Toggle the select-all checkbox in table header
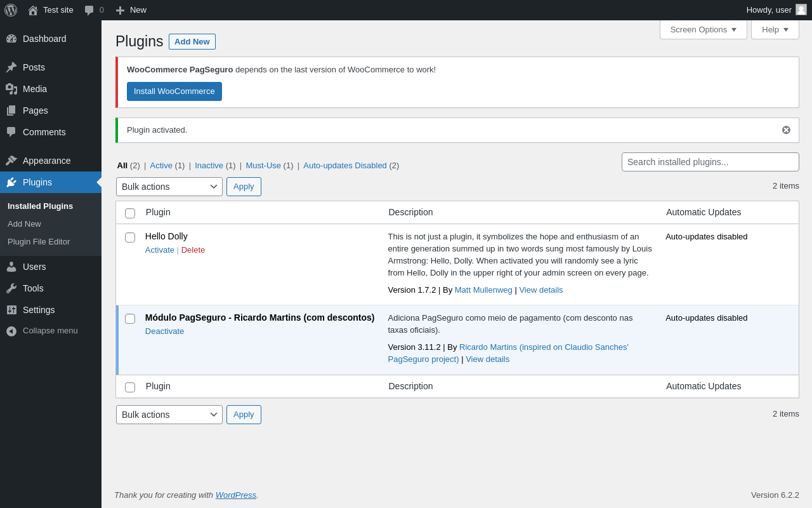 click(x=130, y=213)
